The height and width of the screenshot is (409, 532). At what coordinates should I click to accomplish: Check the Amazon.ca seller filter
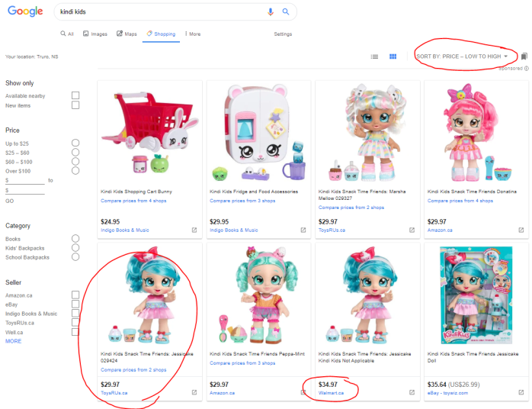(75, 295)
